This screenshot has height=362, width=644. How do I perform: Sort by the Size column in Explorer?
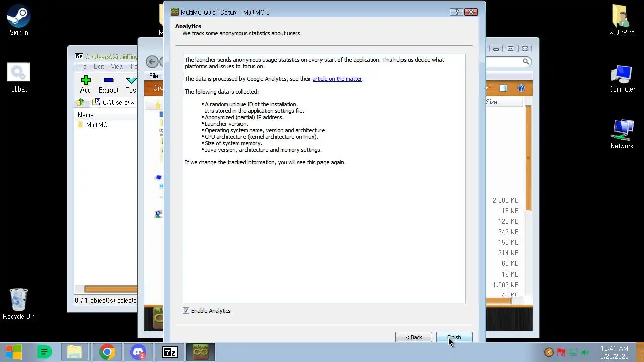505,102
